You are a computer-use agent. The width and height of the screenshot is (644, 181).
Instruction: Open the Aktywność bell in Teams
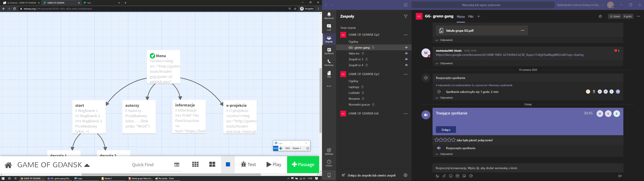pyautogui.click(x=329, y=16)
